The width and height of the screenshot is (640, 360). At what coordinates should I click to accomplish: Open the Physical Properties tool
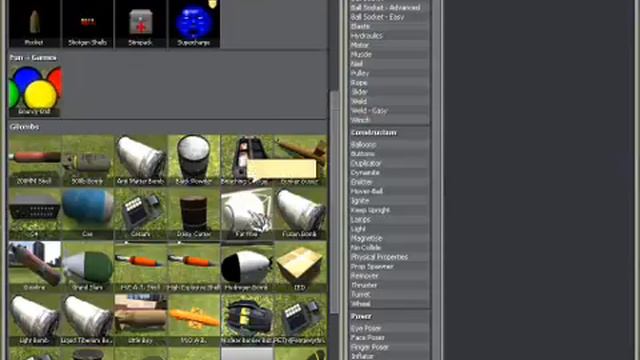(390, 257)
